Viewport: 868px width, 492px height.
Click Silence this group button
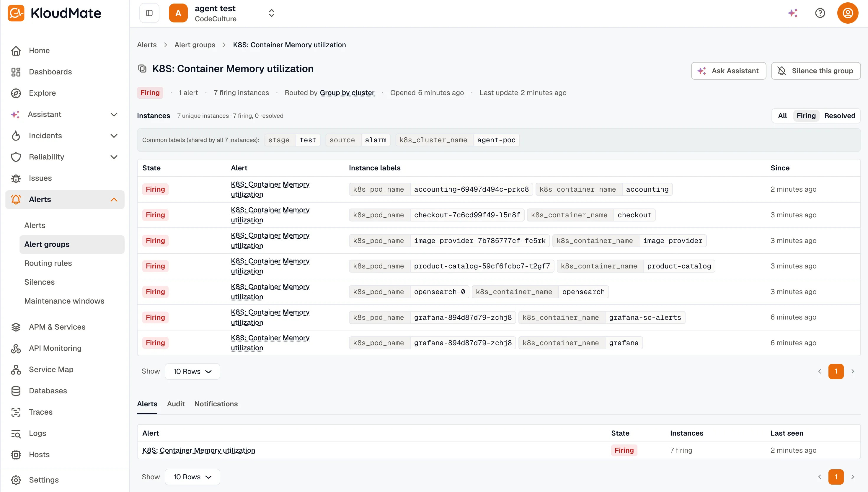coord(815,71)
